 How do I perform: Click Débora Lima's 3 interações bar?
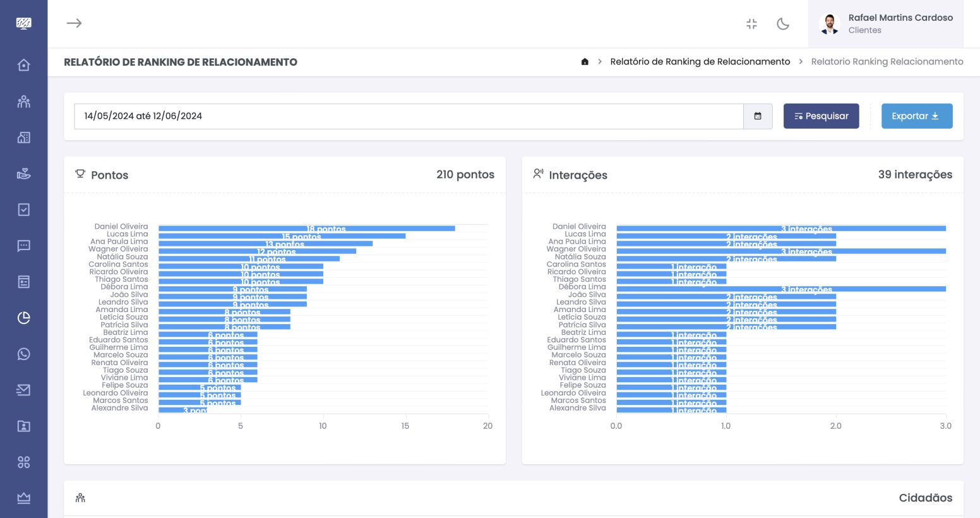[x=781, y=289]
